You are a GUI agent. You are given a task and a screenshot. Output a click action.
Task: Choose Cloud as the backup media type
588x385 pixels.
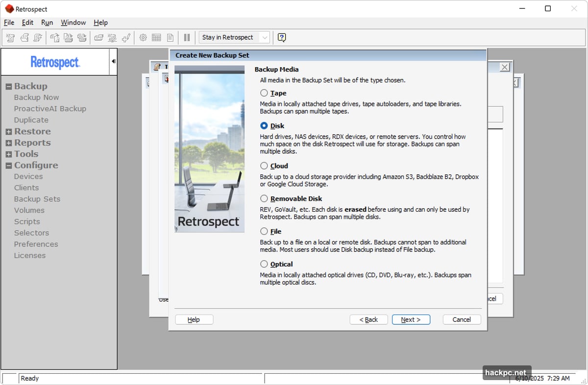tap(264, 166)
